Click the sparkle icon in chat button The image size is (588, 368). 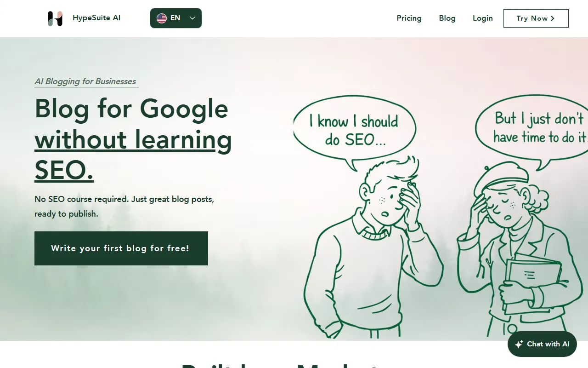(x=519, y=344)
